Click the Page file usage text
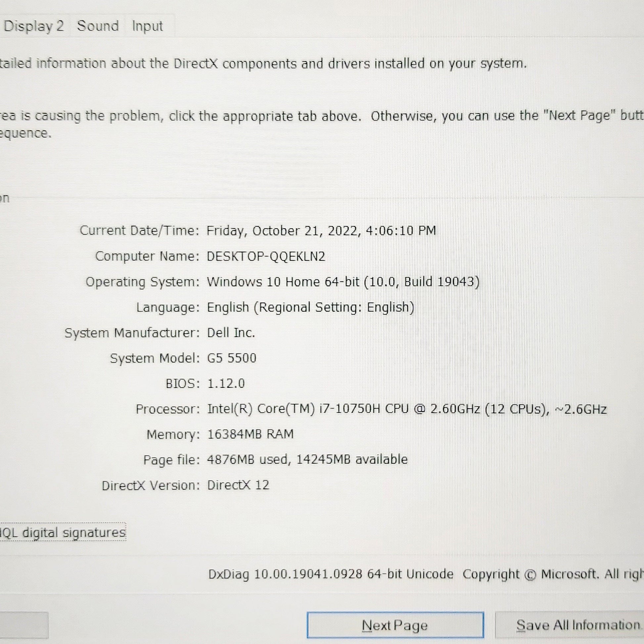644x644 pixels. point(307,460)
